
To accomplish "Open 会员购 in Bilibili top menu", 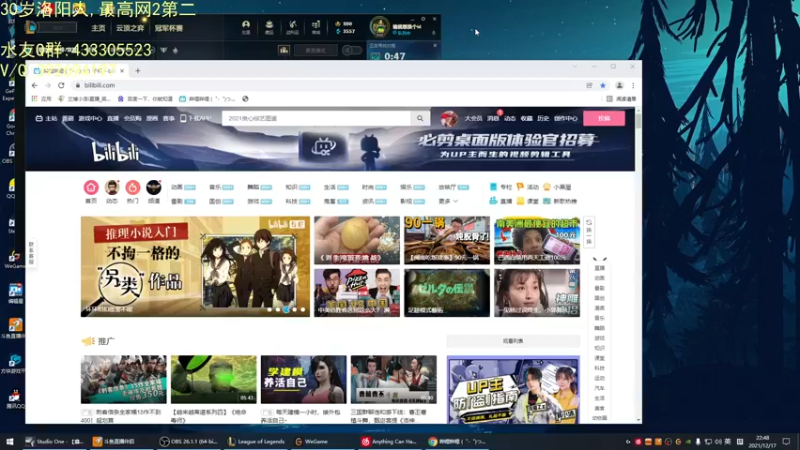I will pos(132,118).
